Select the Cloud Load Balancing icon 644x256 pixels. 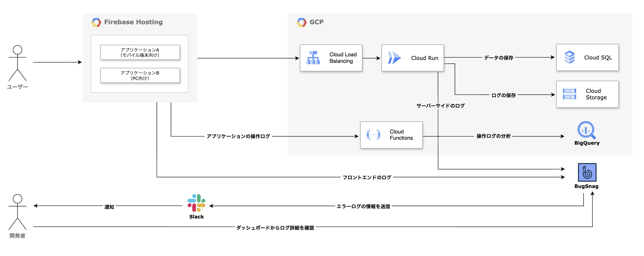[313, 58]
